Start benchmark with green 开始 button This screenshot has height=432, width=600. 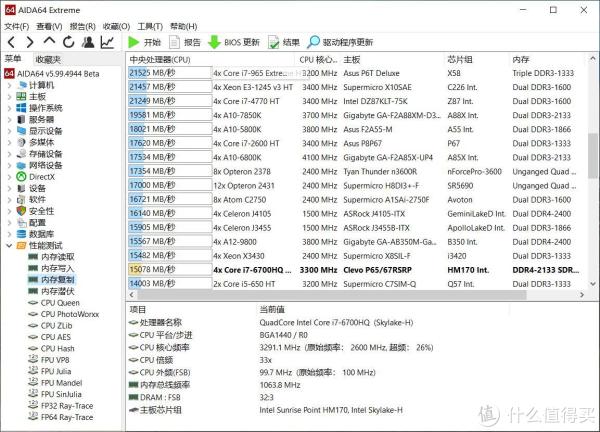[x=144, y=42]
